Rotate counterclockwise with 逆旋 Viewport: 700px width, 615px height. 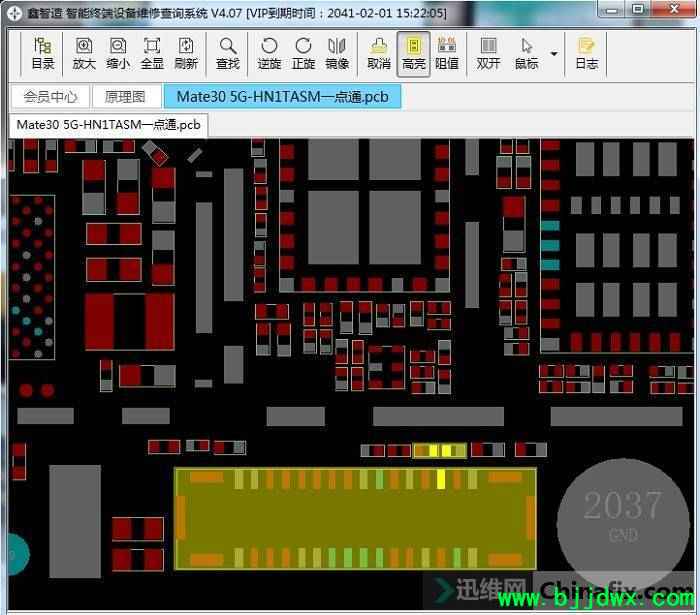[269, 54]
